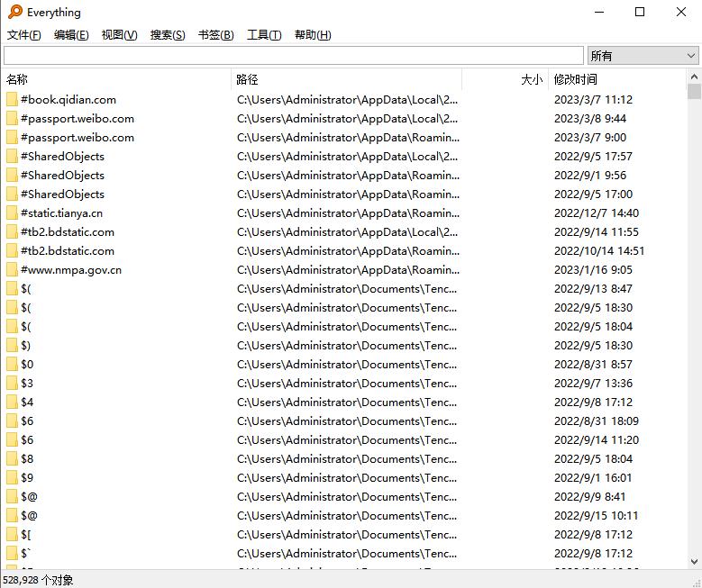Select $@ entry modified 2022/9/15 10:11
Image resolution: width=702 pixels, height=588 pixels.
click(x=29, y=515)
